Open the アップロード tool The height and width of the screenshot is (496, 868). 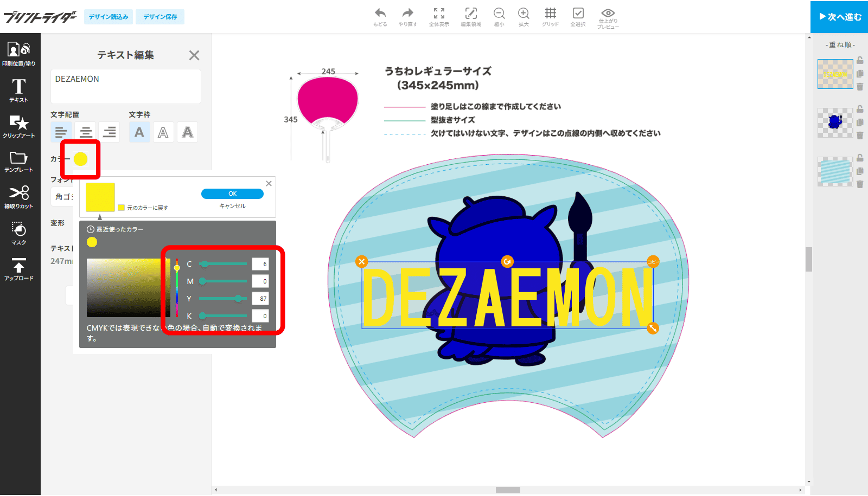coord(19,269)
